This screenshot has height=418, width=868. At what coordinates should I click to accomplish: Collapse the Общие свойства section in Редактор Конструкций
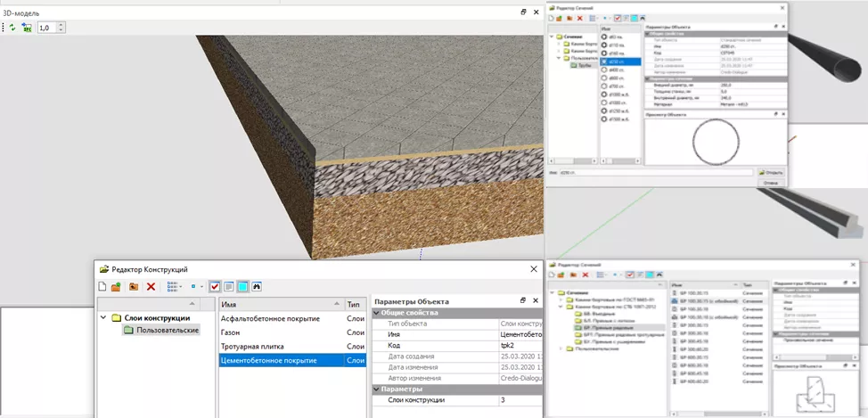pos(375,313)
